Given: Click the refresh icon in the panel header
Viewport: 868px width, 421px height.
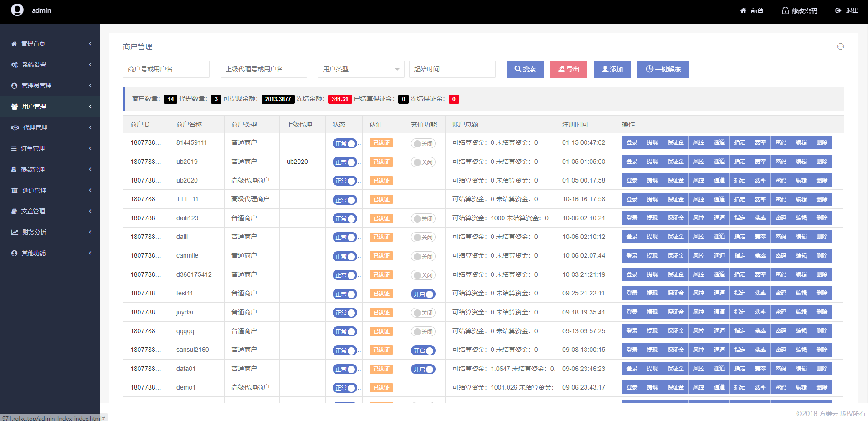Looking at the screenshot, I should pos(840,46).
